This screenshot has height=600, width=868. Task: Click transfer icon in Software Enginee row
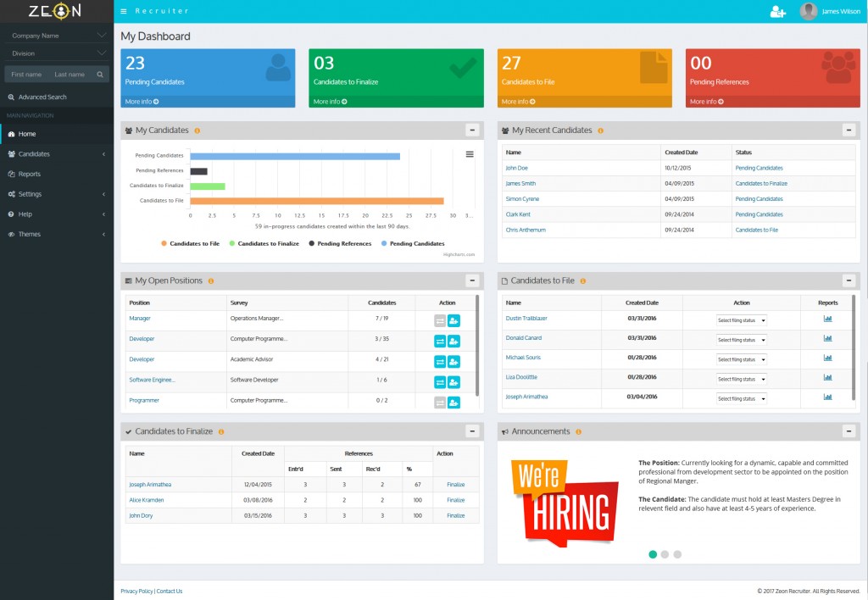[440, 382]
